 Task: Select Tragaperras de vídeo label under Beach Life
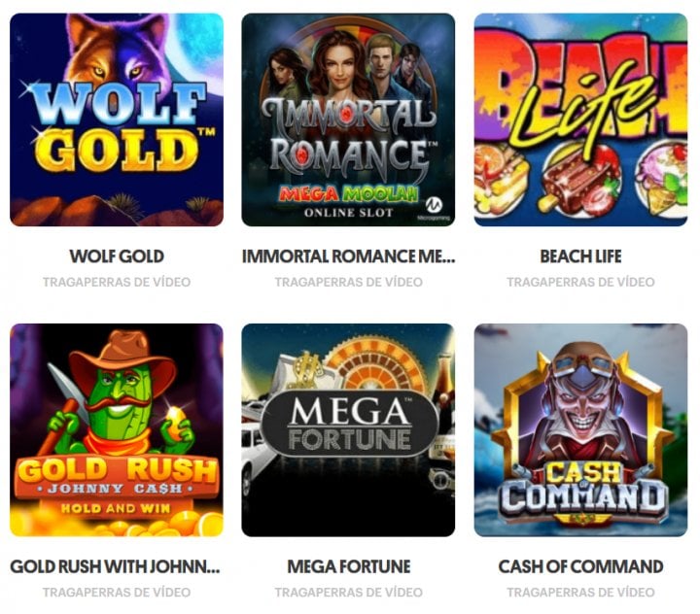[580, 282]
